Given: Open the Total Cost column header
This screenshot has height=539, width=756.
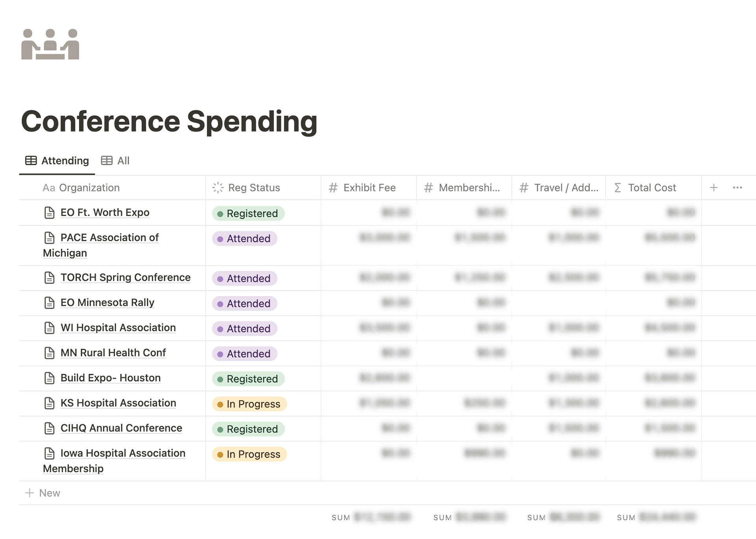Looking at the screenshot, I should pyautogui.click(x=654, y=188).
